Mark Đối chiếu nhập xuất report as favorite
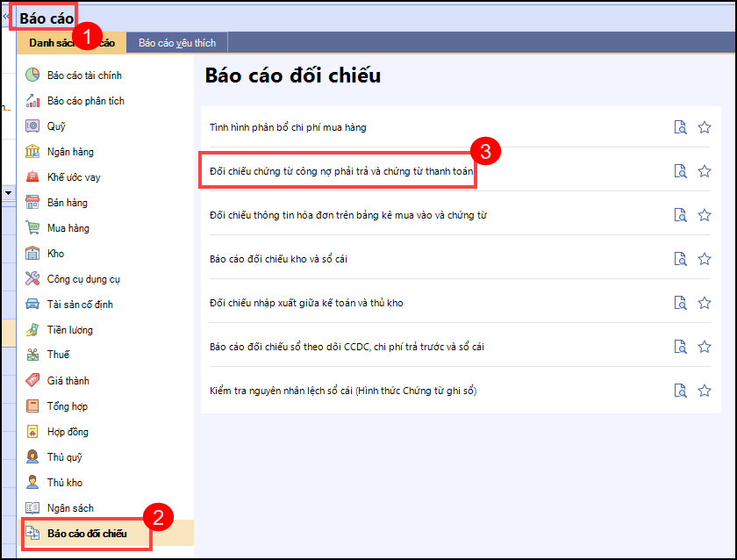 704,303
